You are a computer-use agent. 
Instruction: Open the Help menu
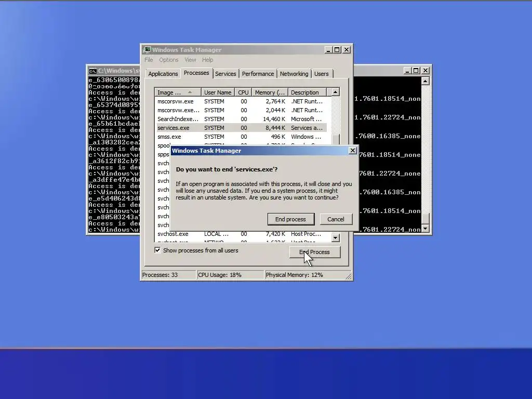(x=208, y=60)
